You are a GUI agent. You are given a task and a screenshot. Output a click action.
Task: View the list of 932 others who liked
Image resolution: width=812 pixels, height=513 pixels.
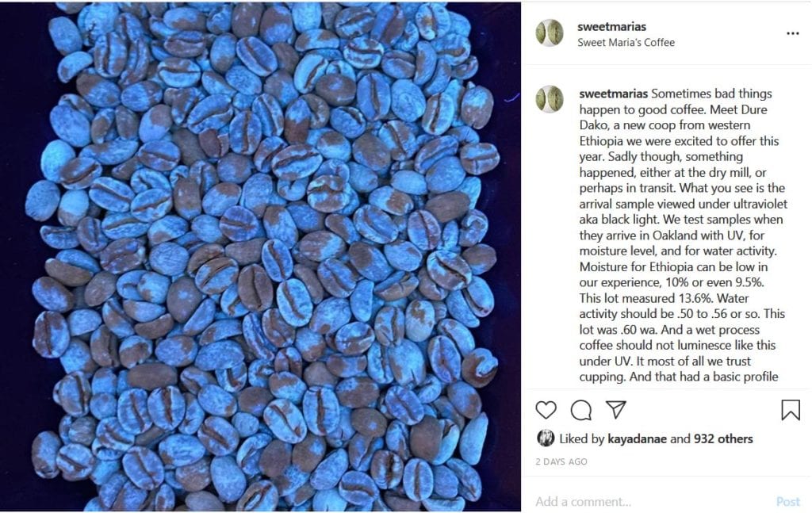pyautogui.click(x=723, y=439)
